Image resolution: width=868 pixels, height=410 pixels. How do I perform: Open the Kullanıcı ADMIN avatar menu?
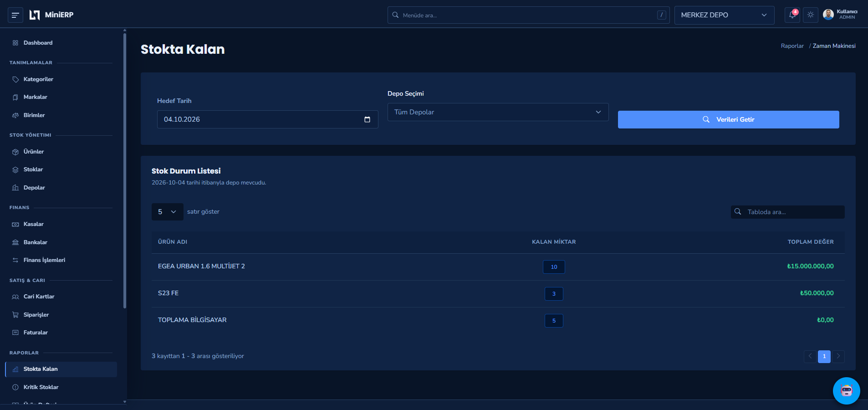[840, 15]
